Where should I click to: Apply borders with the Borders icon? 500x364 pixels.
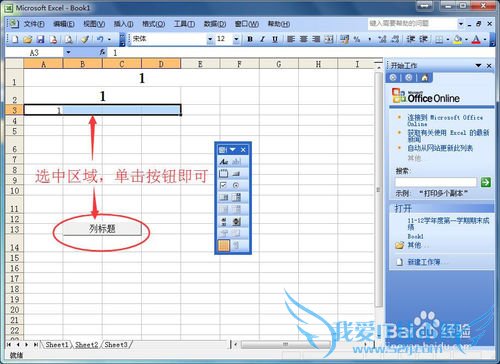pos(439,39)
